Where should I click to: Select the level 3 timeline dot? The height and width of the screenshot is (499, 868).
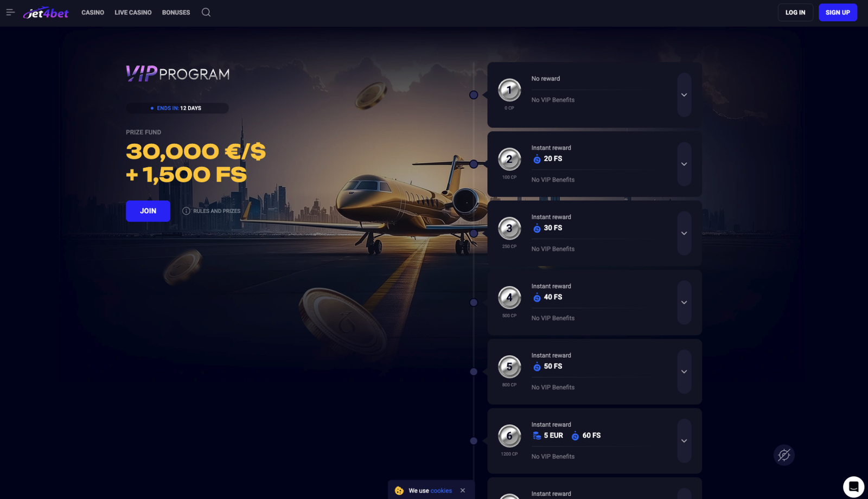[x=474, y=233]
